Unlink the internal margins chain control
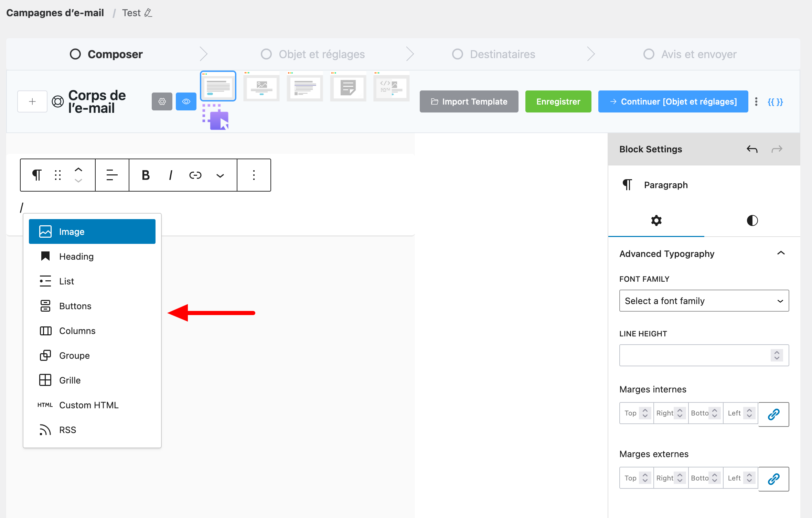Screen dimensions: 812x518 pyautogui.click(x=773, y=414)
